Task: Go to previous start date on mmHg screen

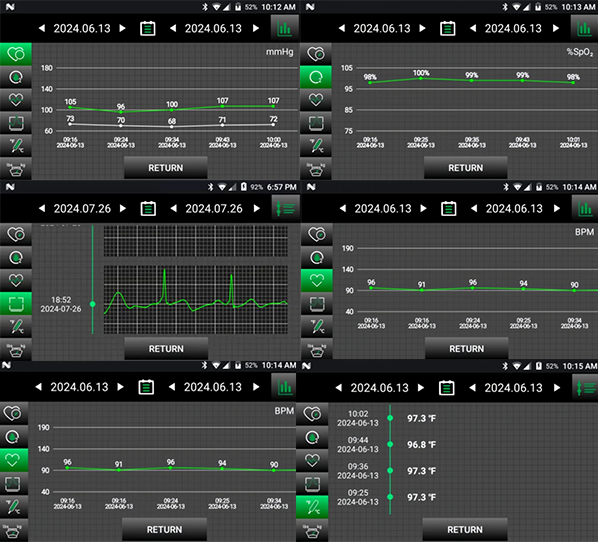Action: tap(42, 28)
